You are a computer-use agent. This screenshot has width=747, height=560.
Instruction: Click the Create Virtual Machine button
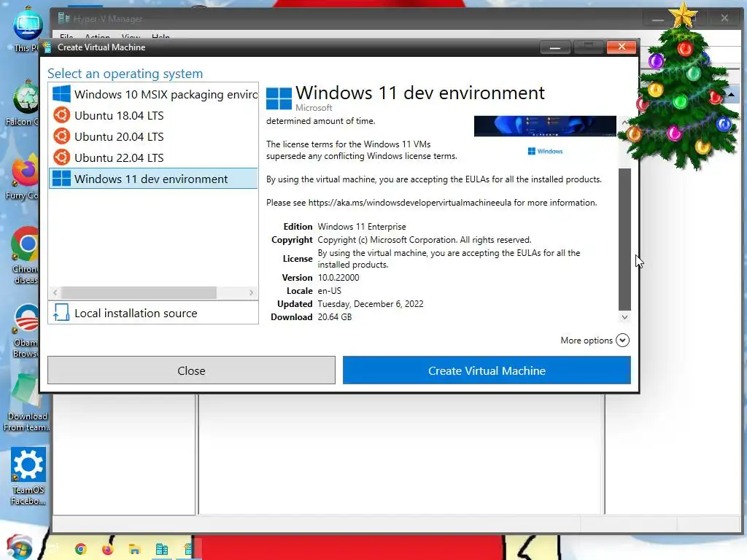coord(487,370)
